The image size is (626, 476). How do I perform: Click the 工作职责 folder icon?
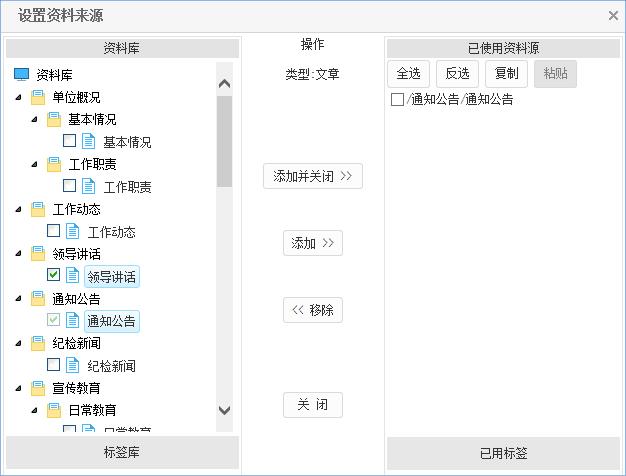click(54, 164)
